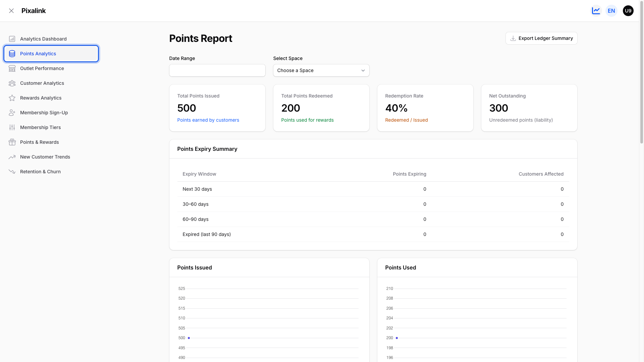Switch language via EN button

pyautogui.click(x=611, y=11)
